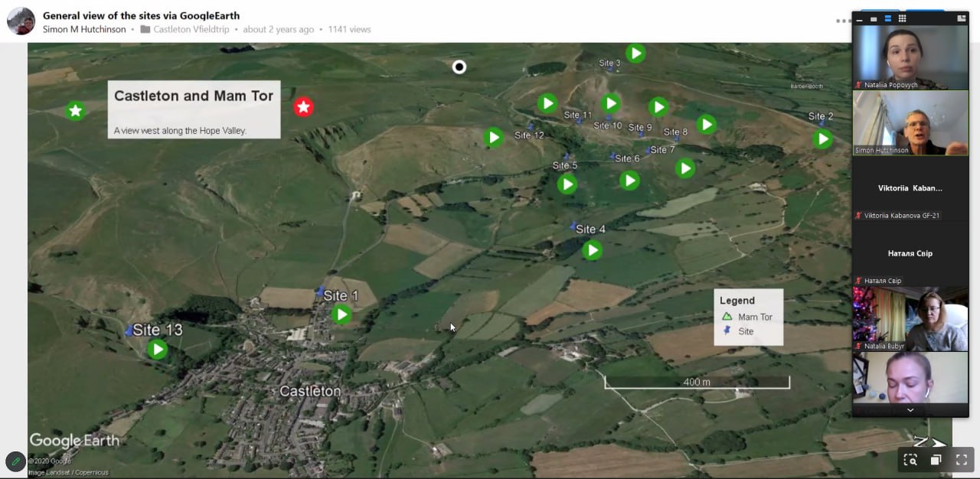Open the three-dot more options menu
The image size is (980, 479).
tap(843, 21)
